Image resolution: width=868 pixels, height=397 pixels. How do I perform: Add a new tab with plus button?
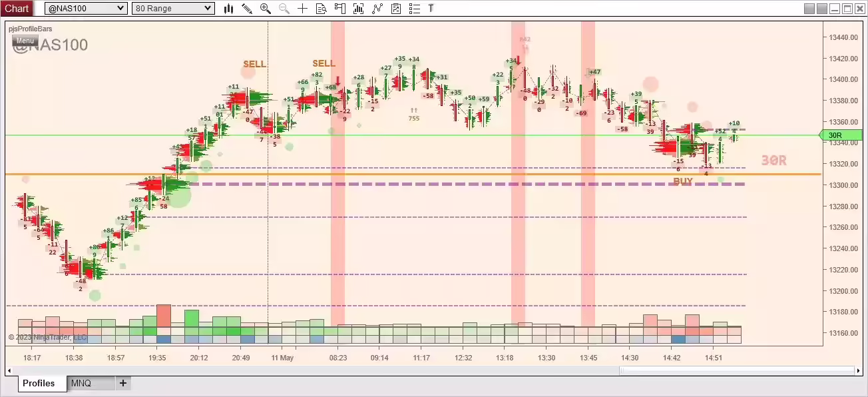point(123,383)
